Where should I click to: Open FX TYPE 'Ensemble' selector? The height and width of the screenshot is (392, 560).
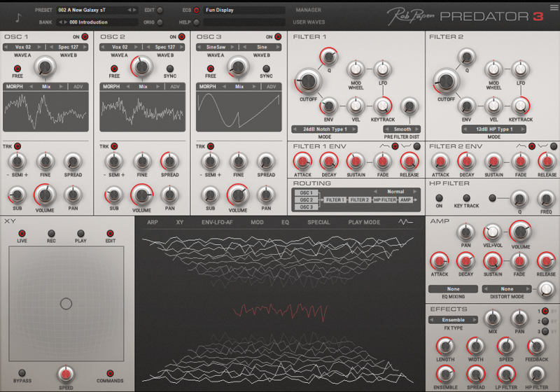453,320
